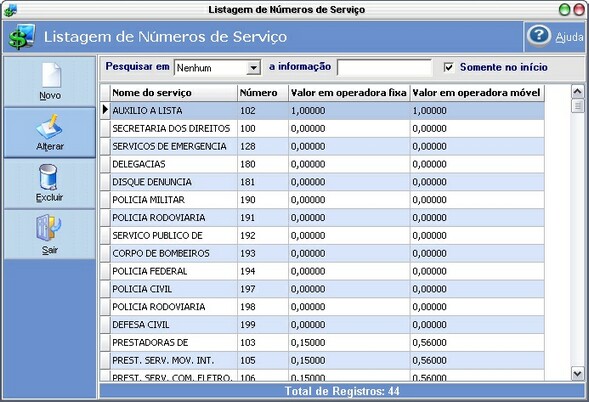Screen dimensions: 589x402
Task: Select the DEFESA CIVIL row
Action: (322, 325)
